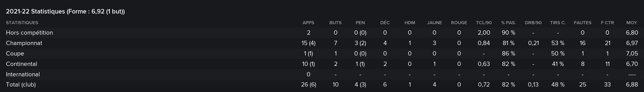Sort by the FAUTES column header
This screenshot has height=92, width=644.
(582, 23)
